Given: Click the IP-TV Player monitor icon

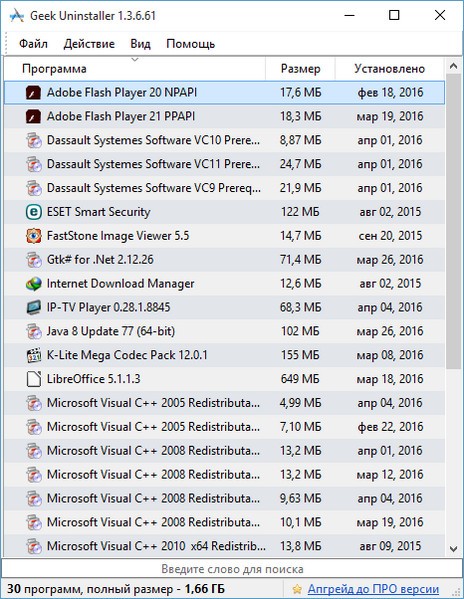Looking at the screenshot, I should click(x=33, y=308).
